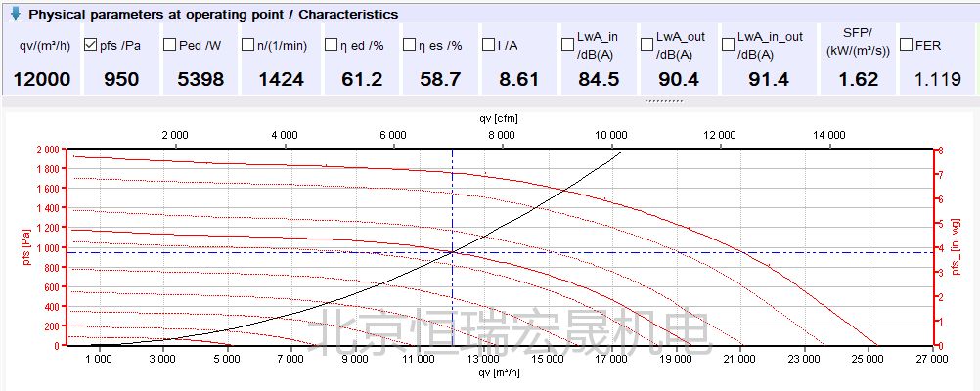
Task: Click the Ped power value 5398
Action: (x=200, y=79)
